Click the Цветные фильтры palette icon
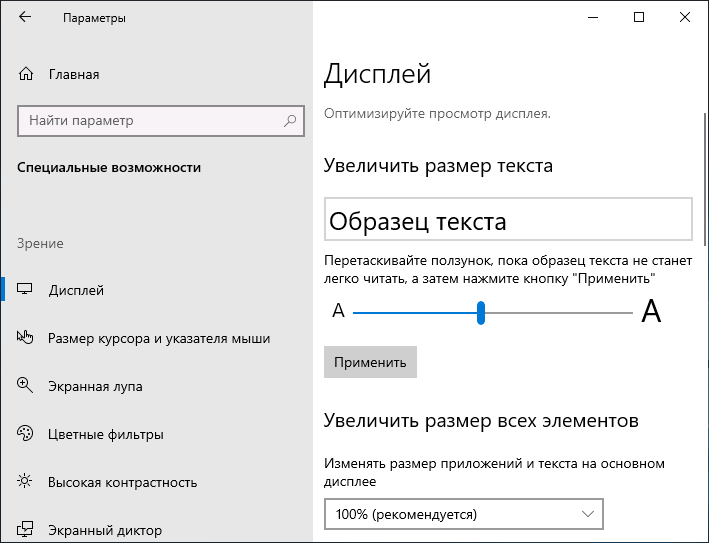709x543 pixels. coord(25,433)
